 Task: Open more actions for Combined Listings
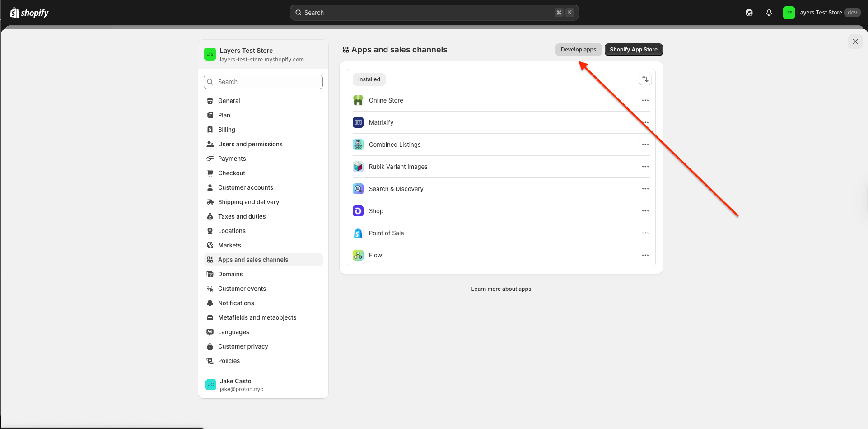[x=645, y=145]
